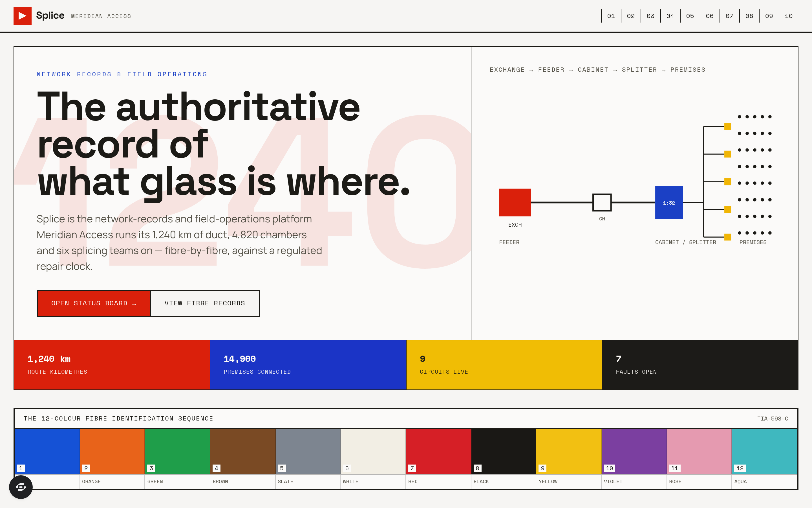Click the 'CABINET / SPLITTER' diagram label

(685, 242)
